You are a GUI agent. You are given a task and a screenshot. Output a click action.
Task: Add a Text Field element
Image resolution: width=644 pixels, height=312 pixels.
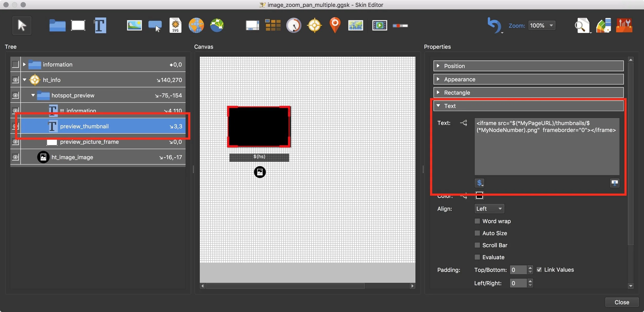point(100,25)
